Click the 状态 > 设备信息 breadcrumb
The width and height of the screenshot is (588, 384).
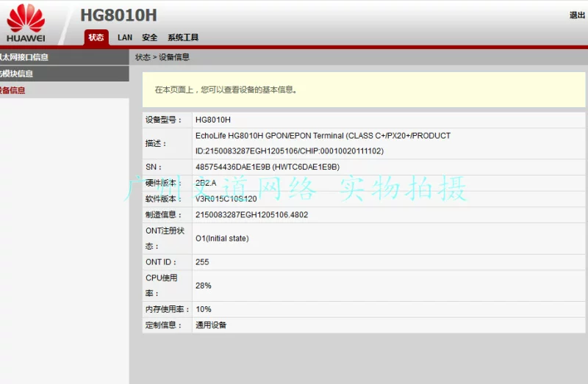pos(162,57)
